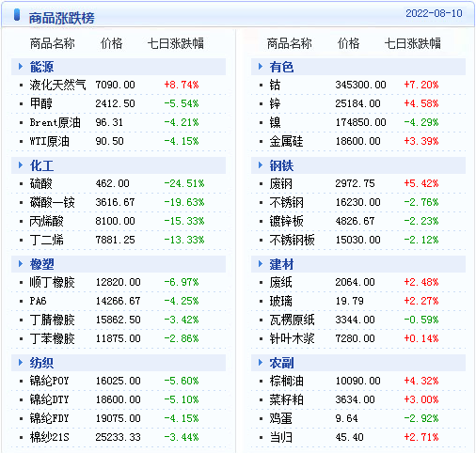This screenshot has height=453, width=476.
Task: Select the 废钢 commodity
Action: 280,183
